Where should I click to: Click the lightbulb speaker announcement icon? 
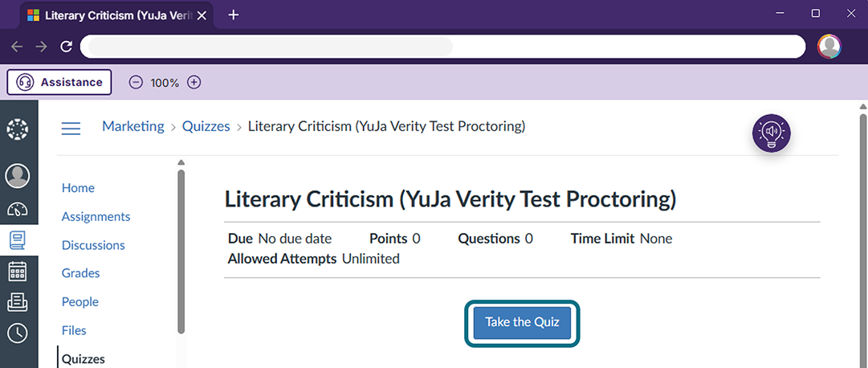(x=771, y=133)
